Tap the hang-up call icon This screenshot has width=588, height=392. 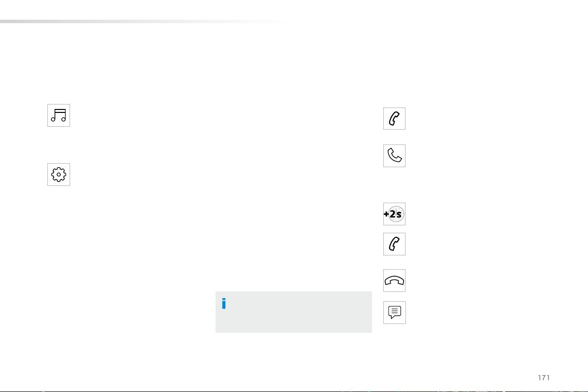click(394, 281)
